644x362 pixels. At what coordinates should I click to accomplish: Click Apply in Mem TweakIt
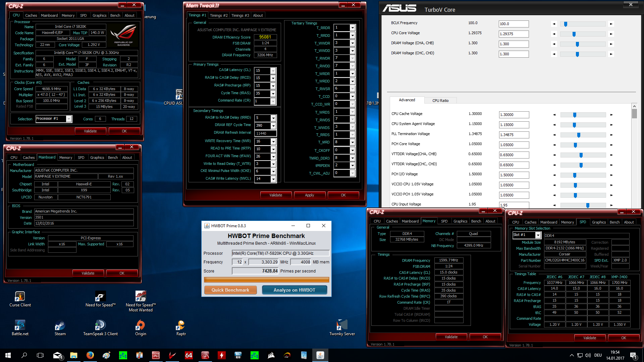pos(309,195)
